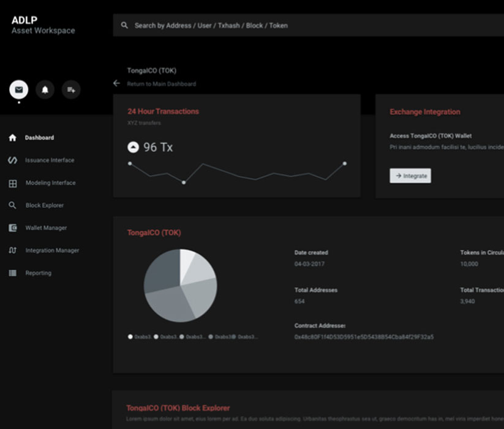
Task: Switch to the Dashboard sidebar entry
Action: point(39,137)
